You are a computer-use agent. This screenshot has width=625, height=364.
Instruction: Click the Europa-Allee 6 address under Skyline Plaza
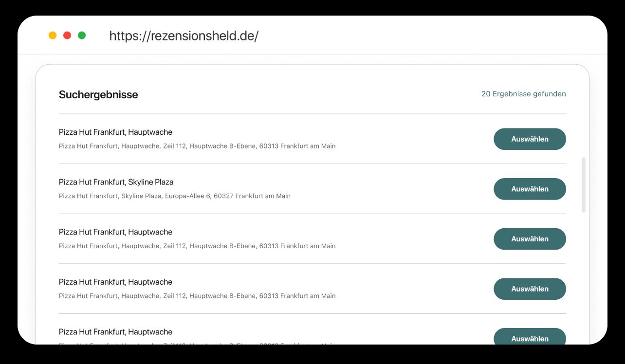[x=175, y=196]
